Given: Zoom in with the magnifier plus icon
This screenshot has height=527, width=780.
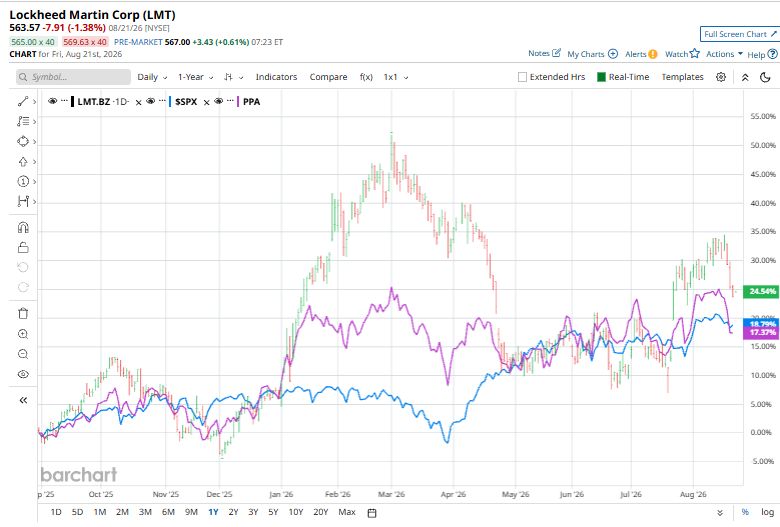Looking at the screenshot, I should click(23, 334).
